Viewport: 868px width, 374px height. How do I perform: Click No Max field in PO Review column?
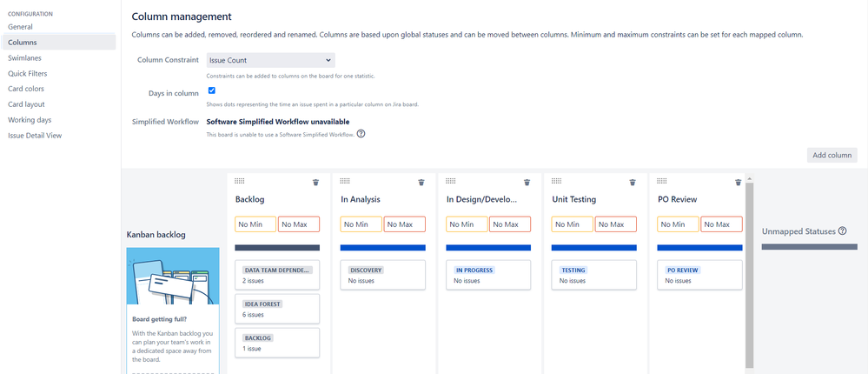[721, 224]
